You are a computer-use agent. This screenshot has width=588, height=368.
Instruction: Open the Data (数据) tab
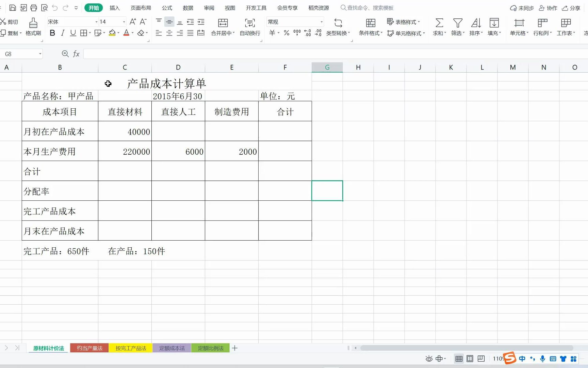[188, 8]
